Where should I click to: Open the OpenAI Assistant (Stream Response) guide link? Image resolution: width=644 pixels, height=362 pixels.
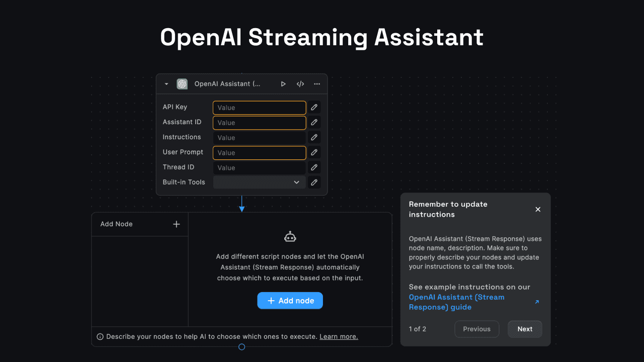point(456,302)
